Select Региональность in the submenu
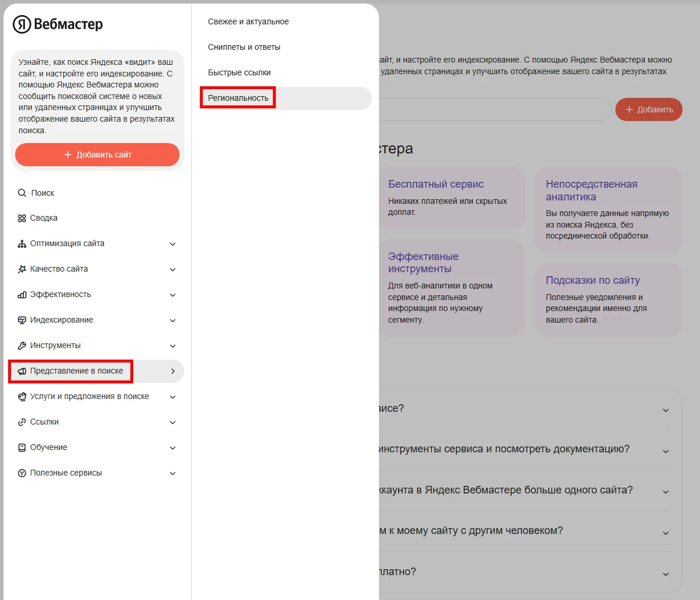Image resolution: width=700 pixels, height=600 pixels. click(238, 98)
